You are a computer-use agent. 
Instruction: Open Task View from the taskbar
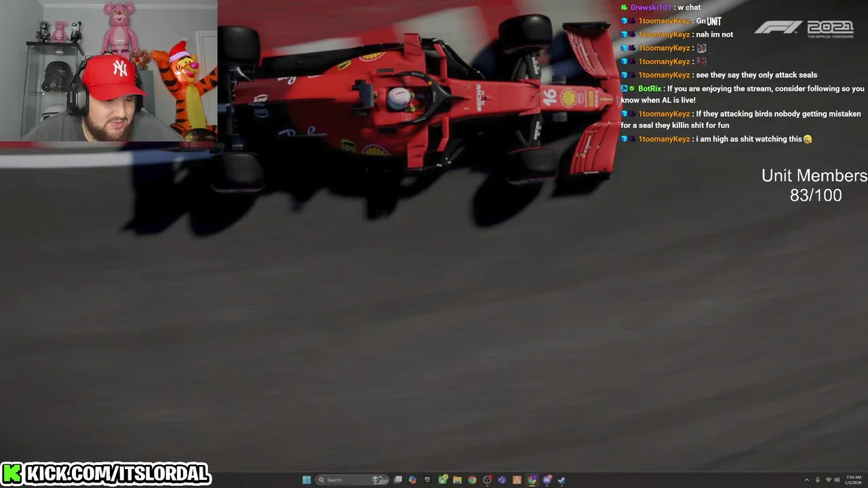coord(398,480)
